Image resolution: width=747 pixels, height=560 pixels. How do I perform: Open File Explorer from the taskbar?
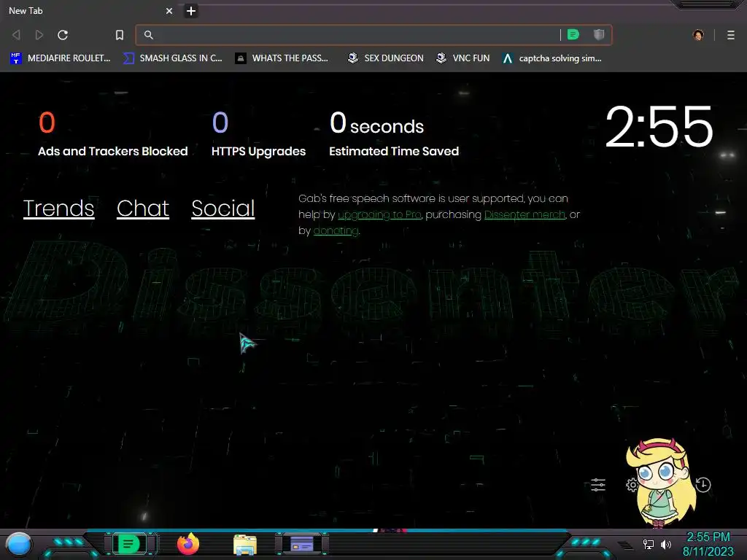245,544
